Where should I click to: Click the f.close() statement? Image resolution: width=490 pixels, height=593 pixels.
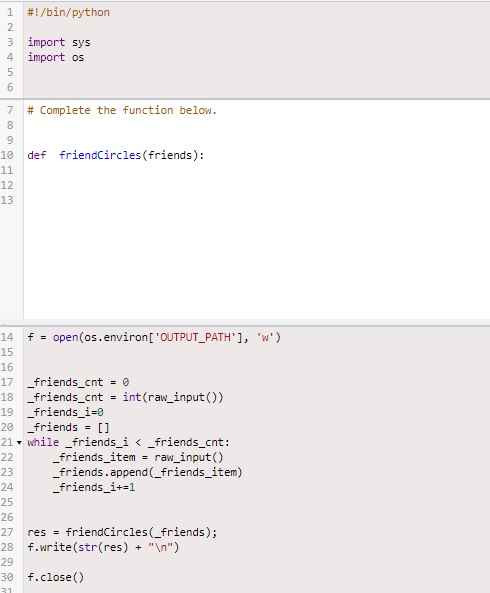point(56,577)
